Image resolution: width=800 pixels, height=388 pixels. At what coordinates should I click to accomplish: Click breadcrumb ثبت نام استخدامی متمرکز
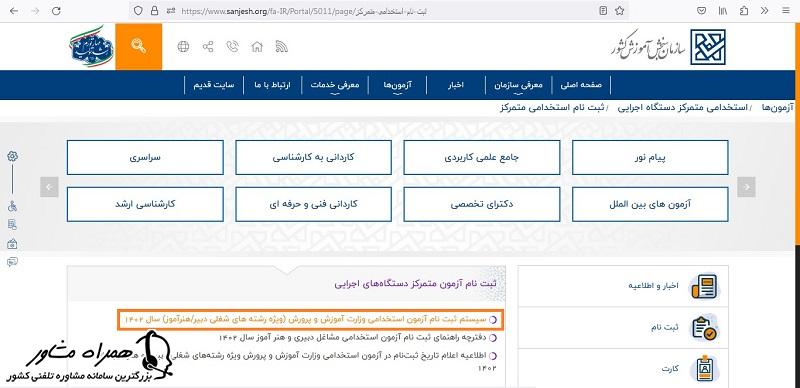[x=552, y=108]
